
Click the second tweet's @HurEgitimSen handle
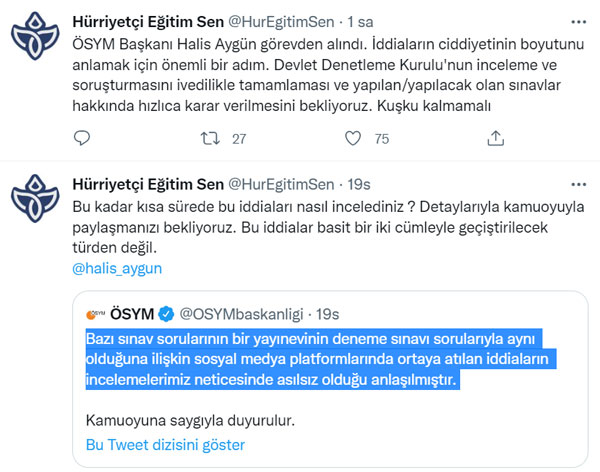point(281,185)
